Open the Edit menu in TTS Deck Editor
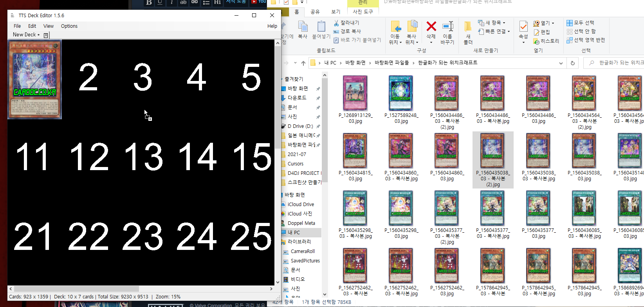This screenshot has width=644, height=307. point(32,26)
